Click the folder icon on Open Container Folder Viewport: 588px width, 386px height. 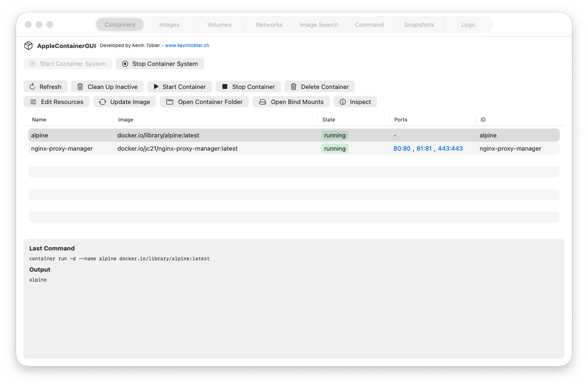170,102
